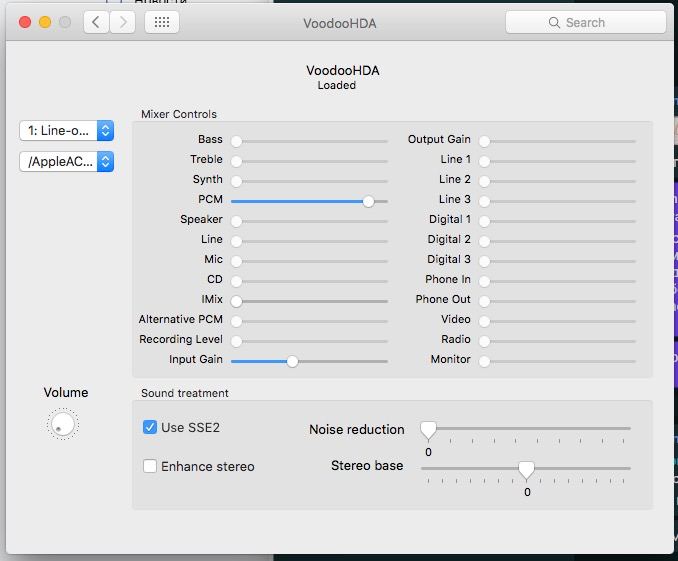Viewport: 678px width, 561px height.
Task: Click the CD slider knob
Action: (x=237, y=281)
